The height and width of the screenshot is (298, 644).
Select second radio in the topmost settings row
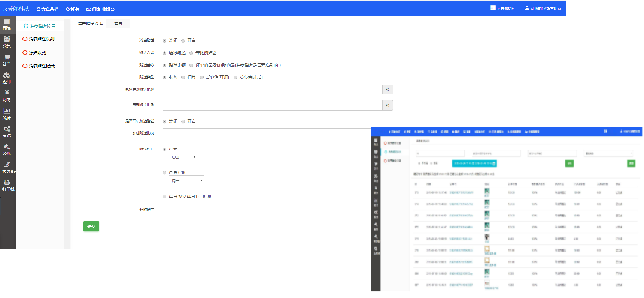pyautogui.click(x=183, y=40)
